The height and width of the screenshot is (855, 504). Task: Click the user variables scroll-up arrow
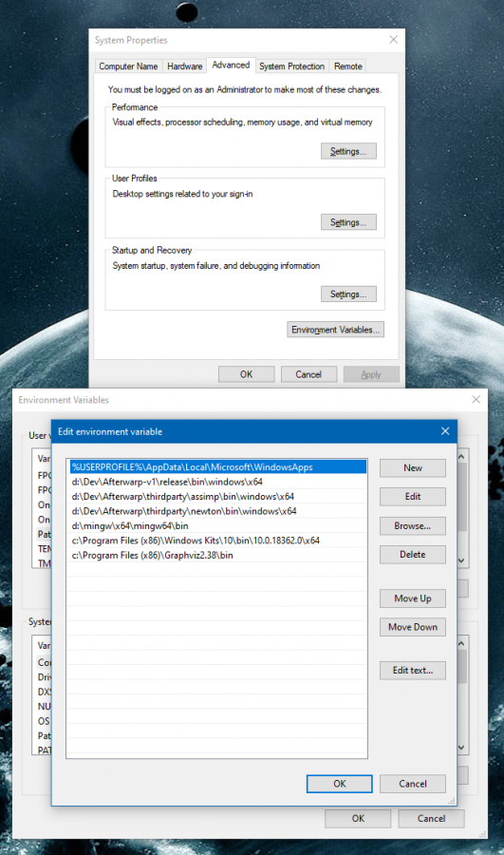[x=461, y=456]
